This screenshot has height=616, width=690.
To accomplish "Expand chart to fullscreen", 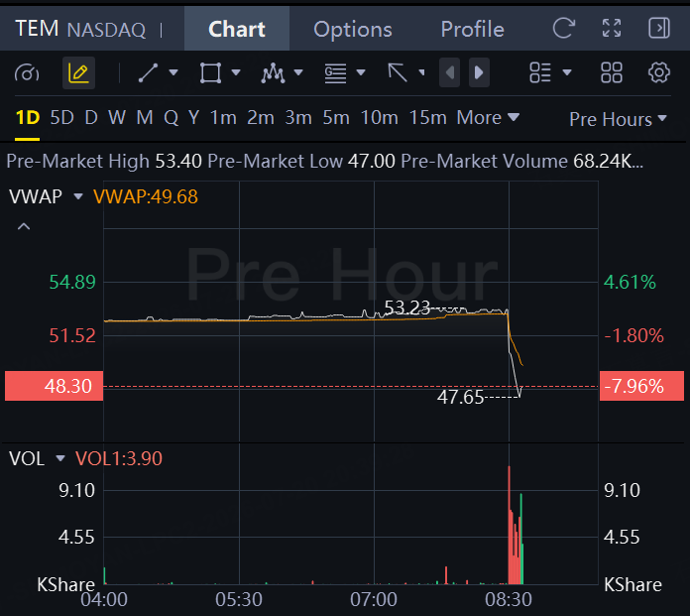I will 612,28.
